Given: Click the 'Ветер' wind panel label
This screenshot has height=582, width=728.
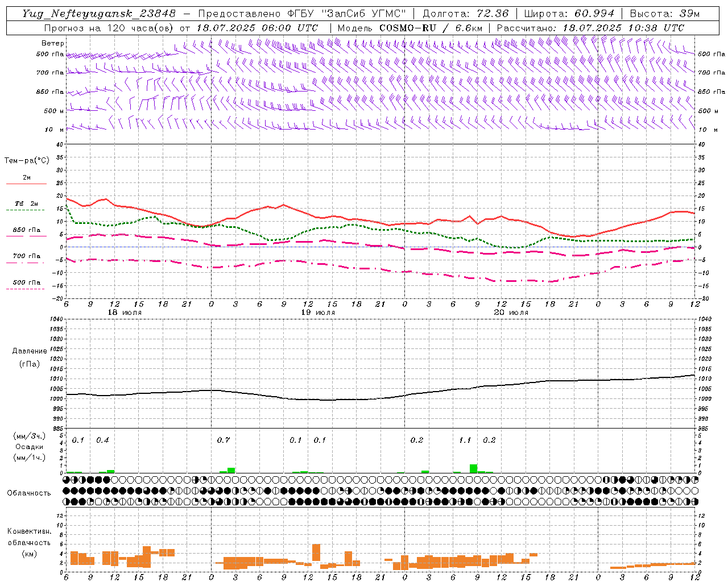Looking at the screenshot, I should [x=53, y=43].
